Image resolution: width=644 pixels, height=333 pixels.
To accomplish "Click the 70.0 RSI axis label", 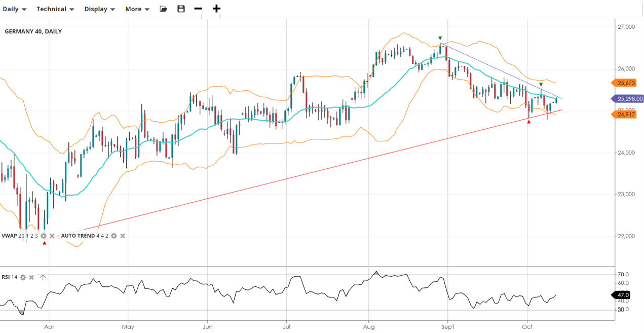I will click(623, 274).
